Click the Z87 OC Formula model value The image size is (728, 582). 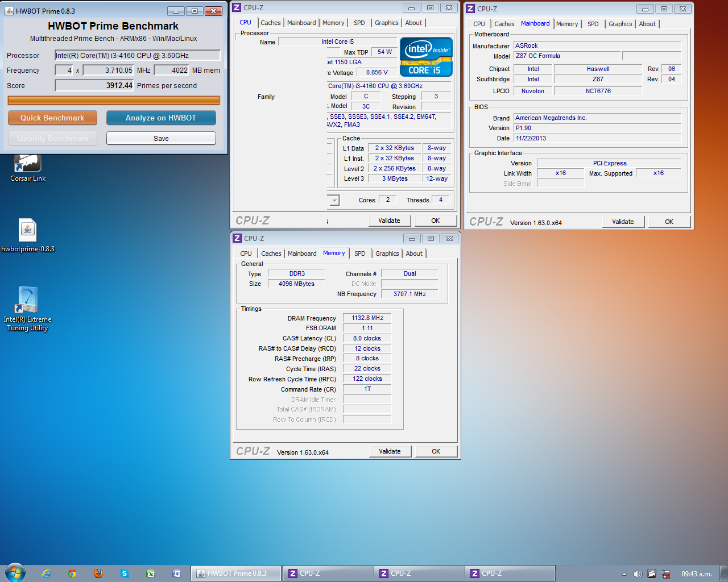point(567,56)
